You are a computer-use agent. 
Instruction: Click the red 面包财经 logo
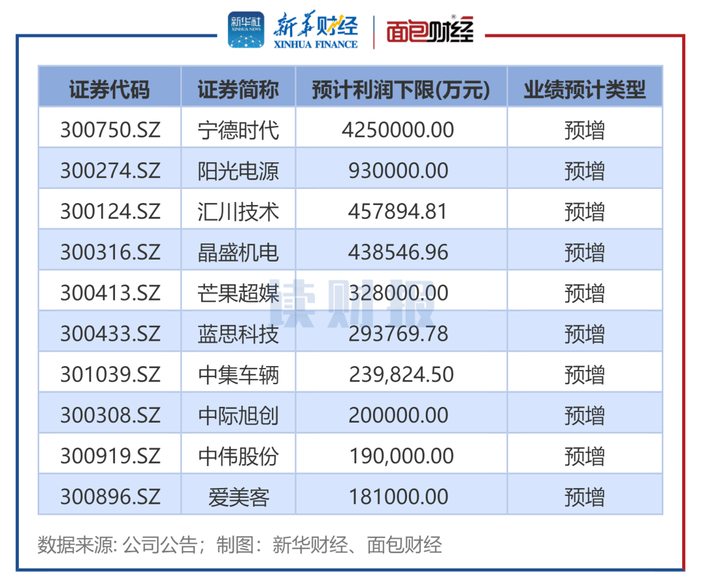[430, 31]
